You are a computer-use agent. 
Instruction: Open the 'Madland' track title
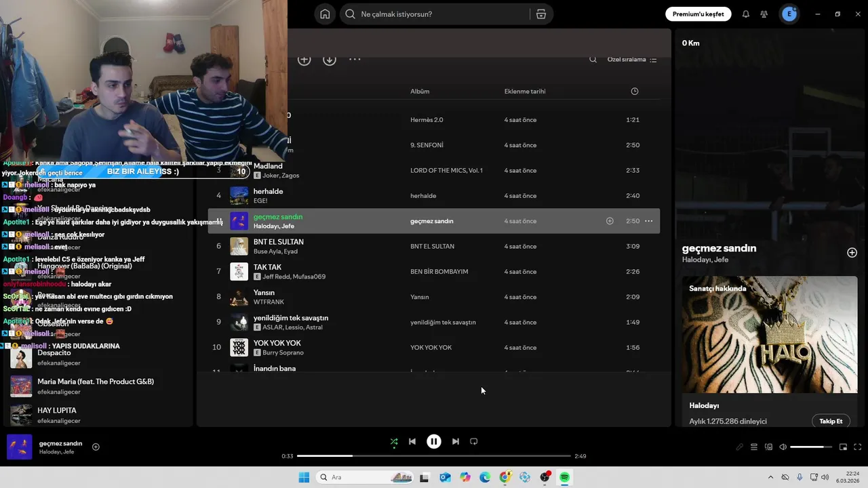pyautogui.click(x=268, y=166)
